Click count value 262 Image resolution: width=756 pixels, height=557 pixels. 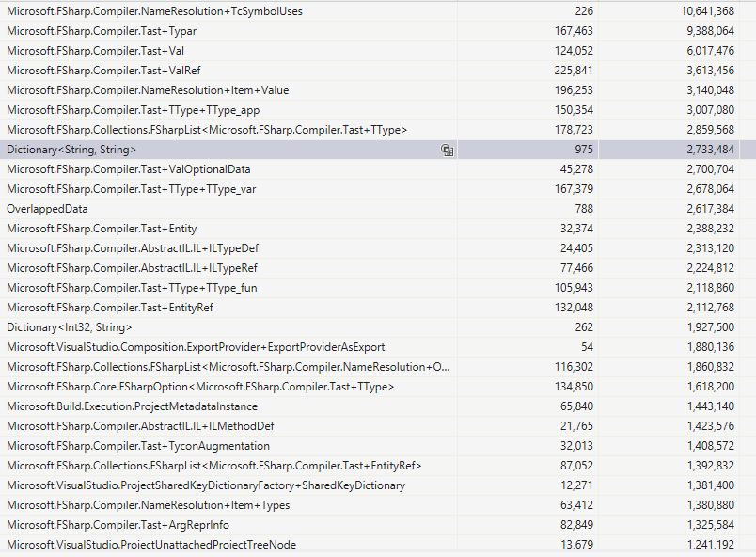tap(584, 327)
